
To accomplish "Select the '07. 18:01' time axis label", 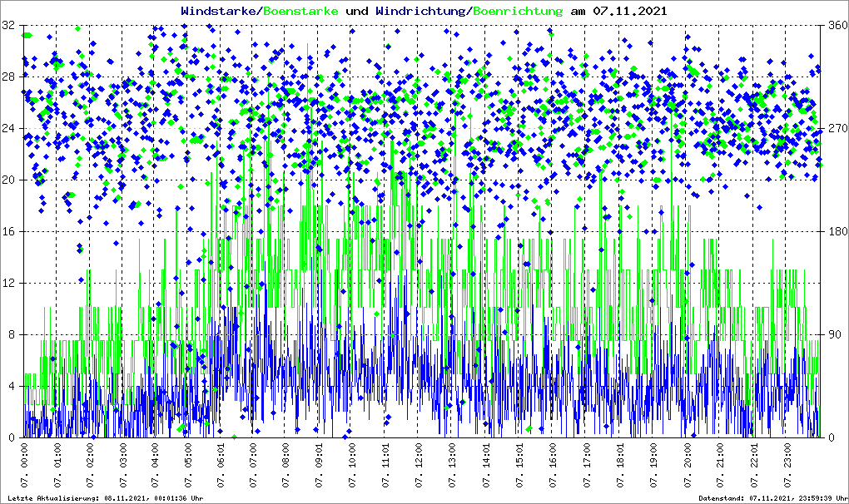I will (x=619, y=465).
